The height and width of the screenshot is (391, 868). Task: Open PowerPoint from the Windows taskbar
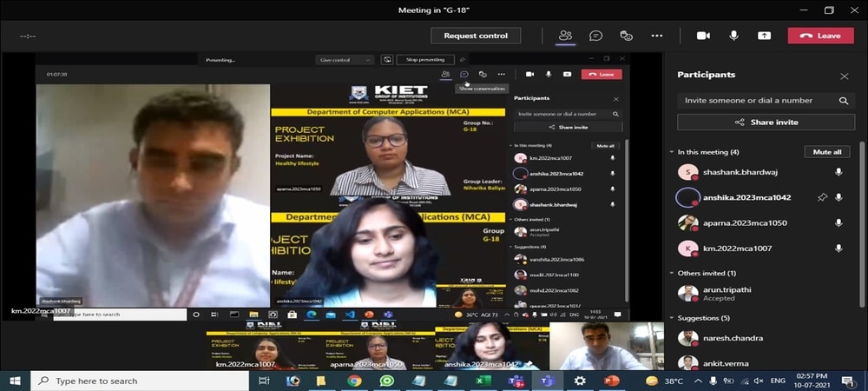(611, 381)
